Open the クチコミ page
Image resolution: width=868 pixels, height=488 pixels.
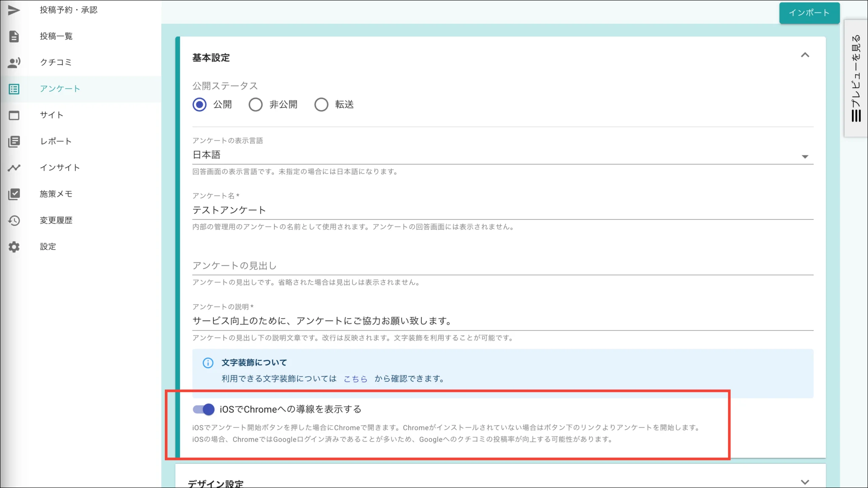point(81,63)
